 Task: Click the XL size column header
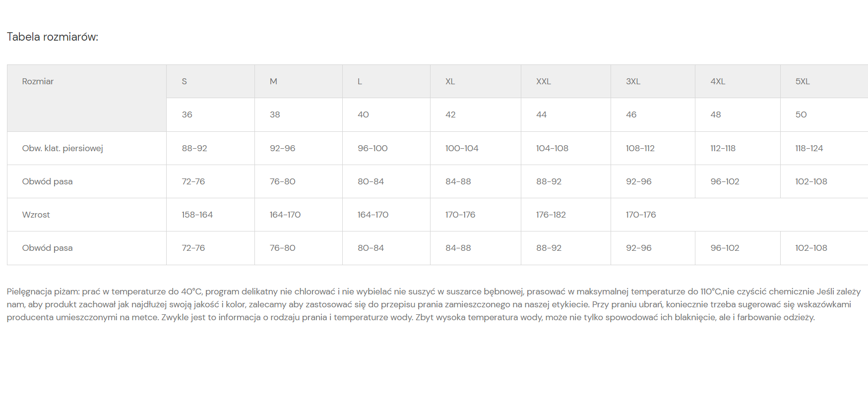click(450, 82)
